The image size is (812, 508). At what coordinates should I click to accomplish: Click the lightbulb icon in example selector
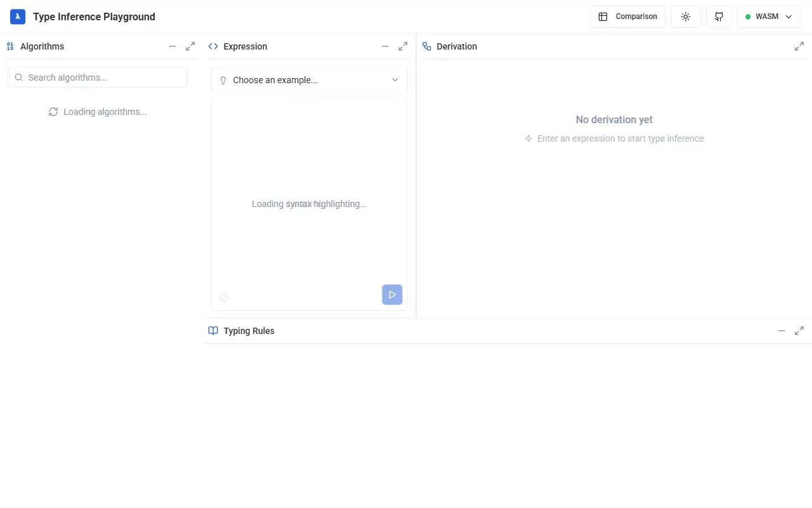[223, 80]
